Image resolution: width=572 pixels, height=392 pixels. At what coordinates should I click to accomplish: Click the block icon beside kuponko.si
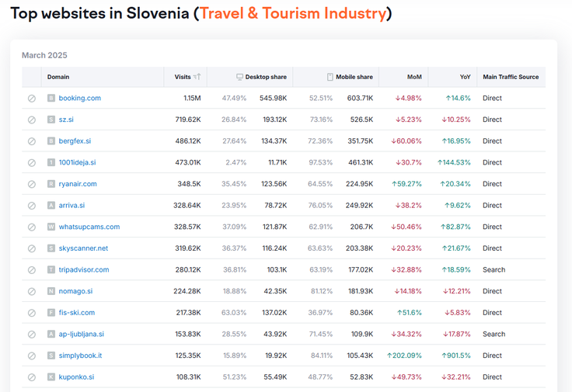click(32, 377)
